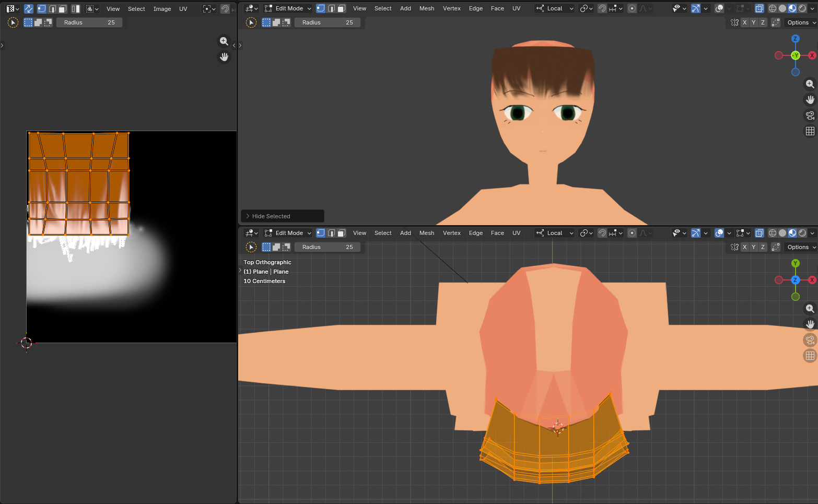Click pan hand gizmo in UV editor
Image resolution: width=818 pixels, height=504 pixels.
tap(224, 57)
